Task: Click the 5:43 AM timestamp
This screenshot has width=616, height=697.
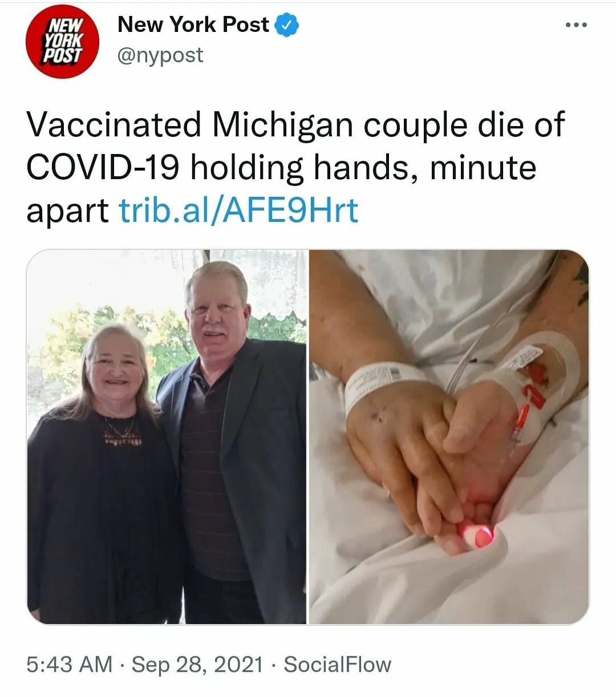Action: [x=70, y=664]
